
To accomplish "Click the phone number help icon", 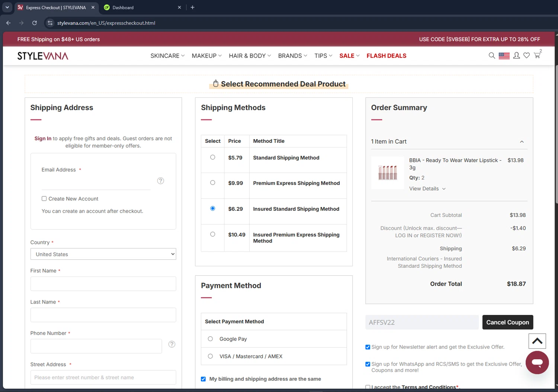I will tap(172, 344).
